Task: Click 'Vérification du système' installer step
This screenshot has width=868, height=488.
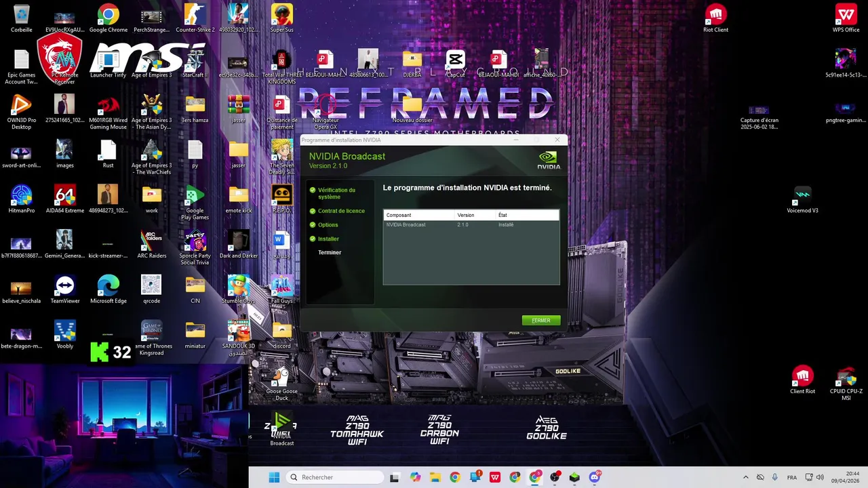Action: click(336, 193)
